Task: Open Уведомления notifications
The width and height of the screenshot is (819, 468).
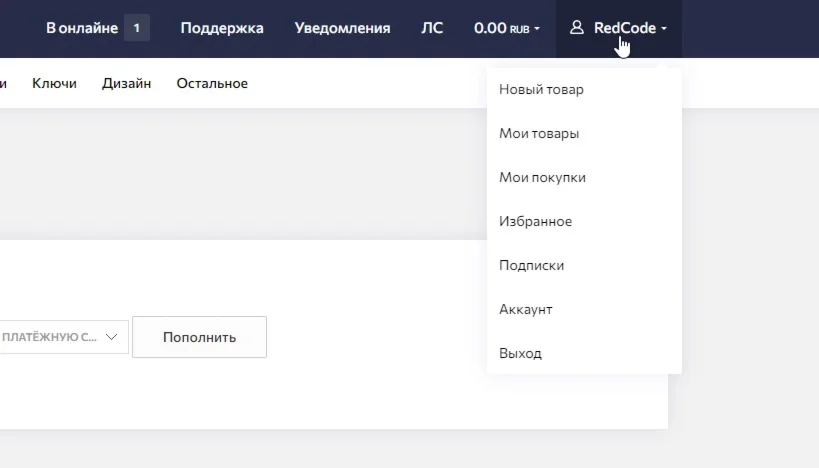Action: tap(342, 28)
